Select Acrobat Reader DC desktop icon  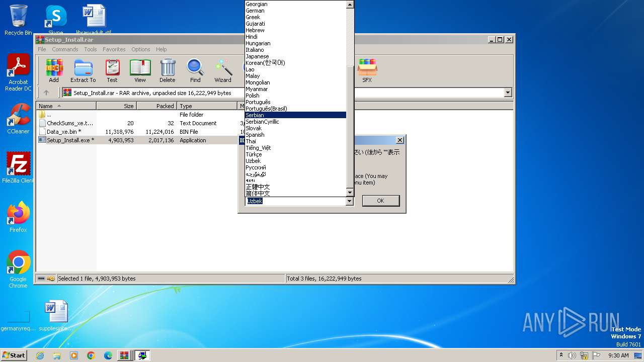tap(18, 73)
